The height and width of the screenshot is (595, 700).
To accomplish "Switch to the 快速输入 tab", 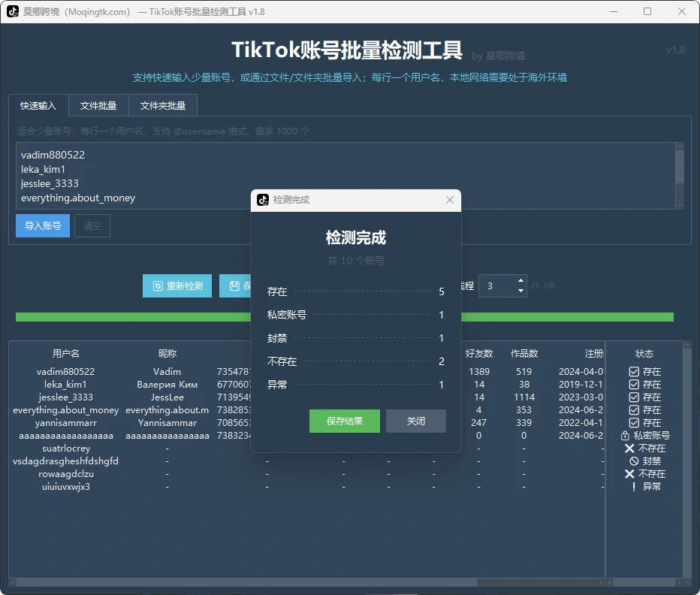I will tap(38, 105).
